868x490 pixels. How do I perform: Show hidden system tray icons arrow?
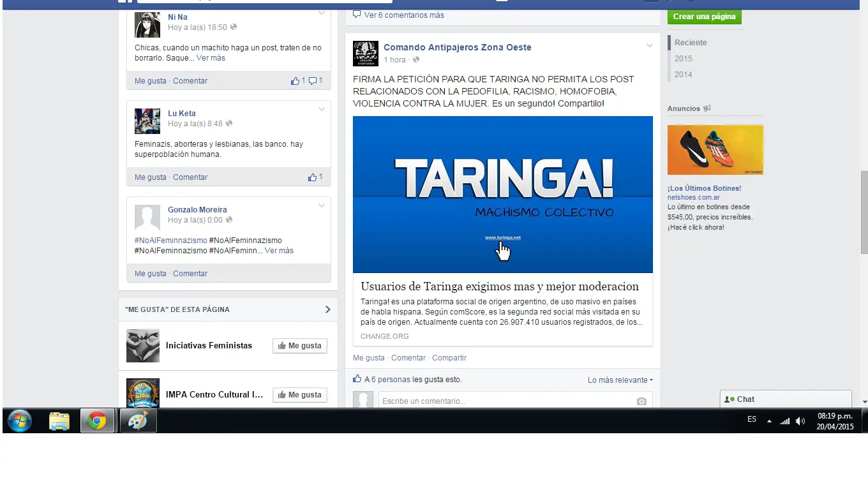[769, 421]
